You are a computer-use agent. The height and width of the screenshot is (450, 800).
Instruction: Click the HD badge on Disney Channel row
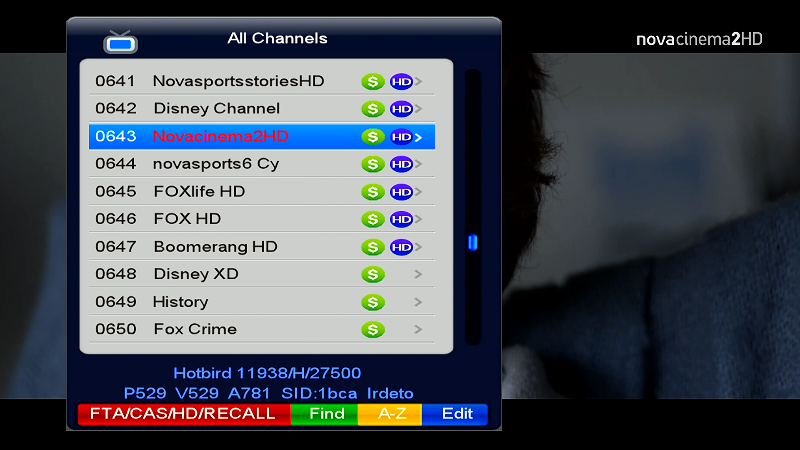click(x=402, y=109)
